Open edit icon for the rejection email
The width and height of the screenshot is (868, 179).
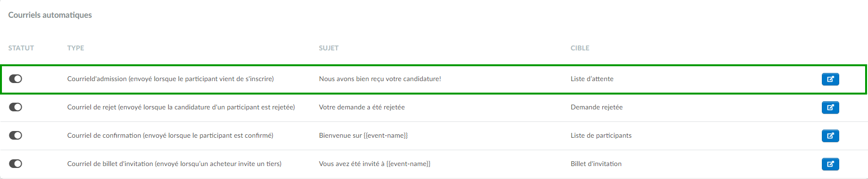[x=830, y=107]
